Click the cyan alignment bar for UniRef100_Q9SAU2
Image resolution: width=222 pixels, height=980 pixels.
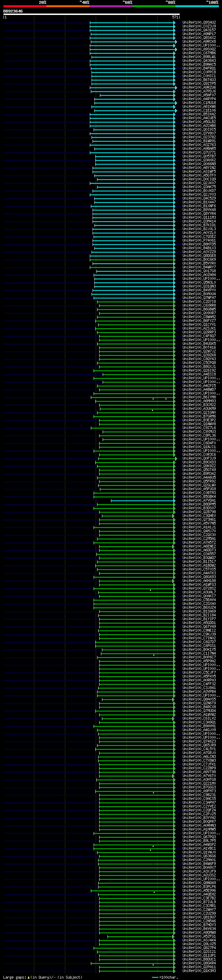(x=133, y=23)
